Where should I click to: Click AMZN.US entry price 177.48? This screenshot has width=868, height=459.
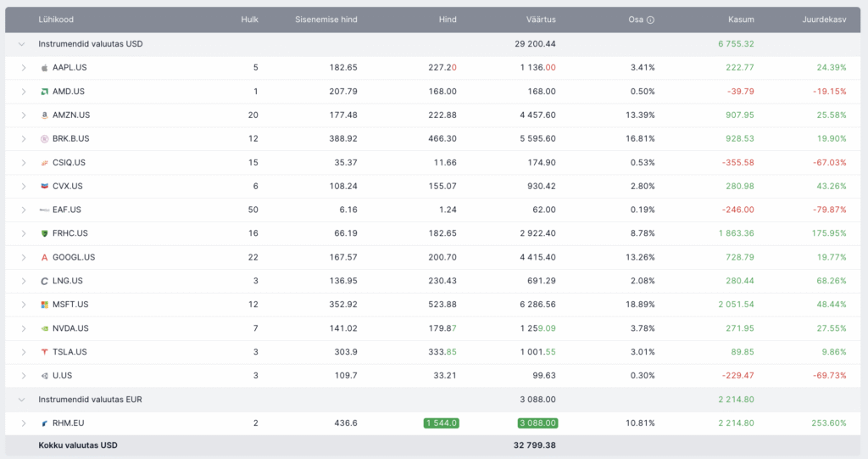tap(343, 115)
